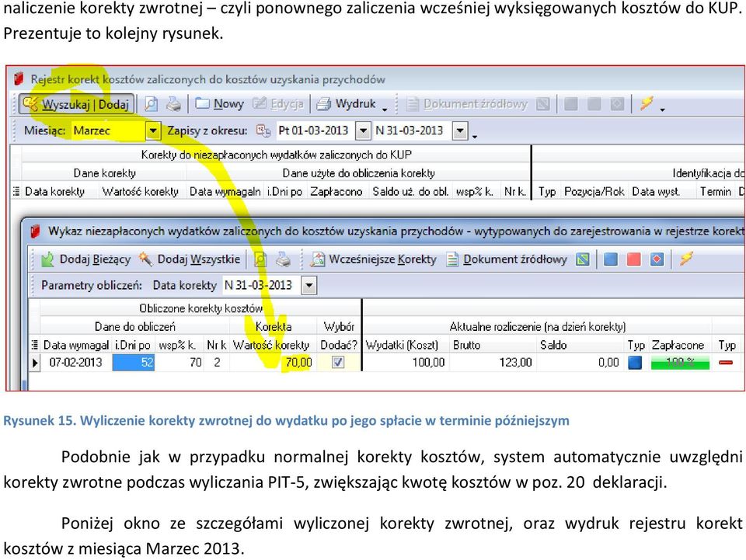
Task: Open the Wydruk print menu
Action: pyautogui.click(x=346, y=104)
